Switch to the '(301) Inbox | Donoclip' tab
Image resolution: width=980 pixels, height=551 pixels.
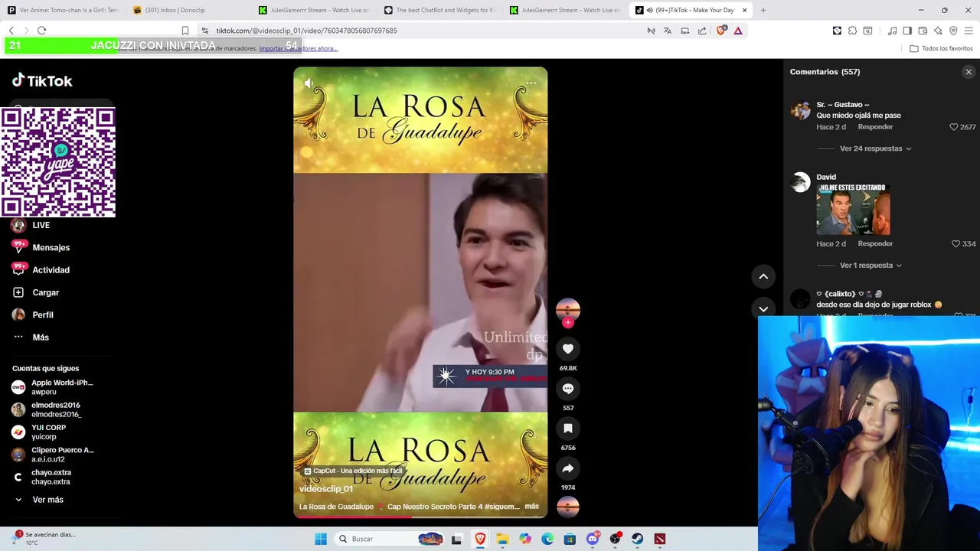(188, 10)
